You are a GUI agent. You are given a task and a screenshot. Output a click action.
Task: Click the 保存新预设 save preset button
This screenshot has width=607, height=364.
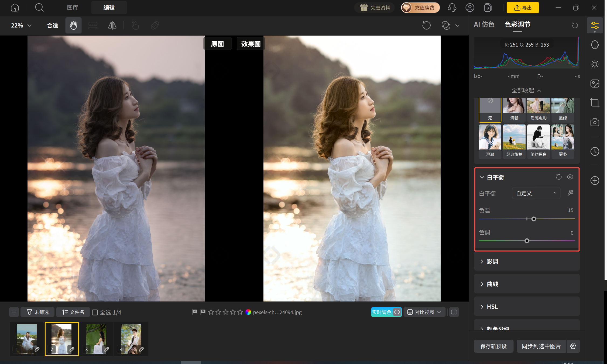(493, 346)
